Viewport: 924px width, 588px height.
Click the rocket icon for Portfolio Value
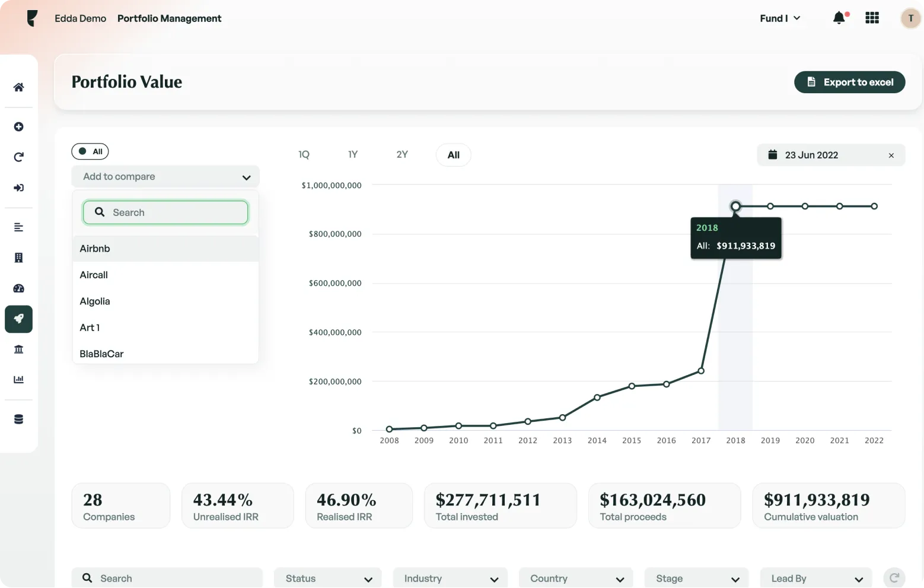click(18, 319)
